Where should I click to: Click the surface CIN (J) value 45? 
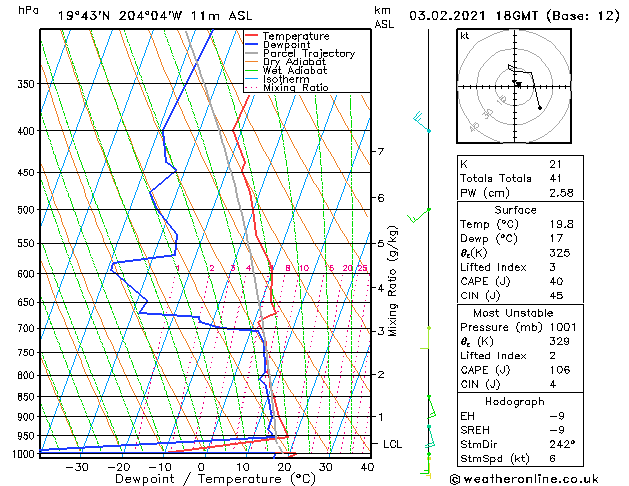coord(556,296)
